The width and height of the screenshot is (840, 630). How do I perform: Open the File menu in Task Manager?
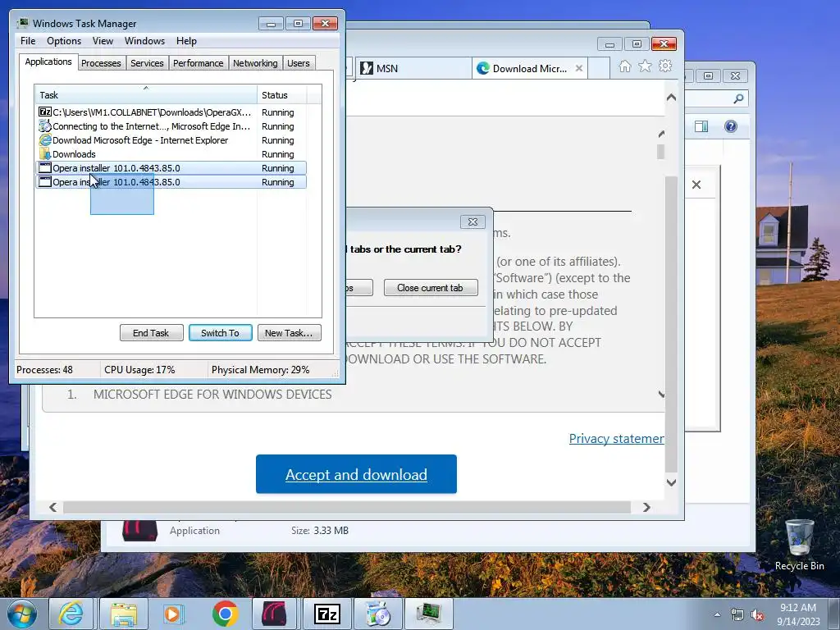click(x=28, y=41)
